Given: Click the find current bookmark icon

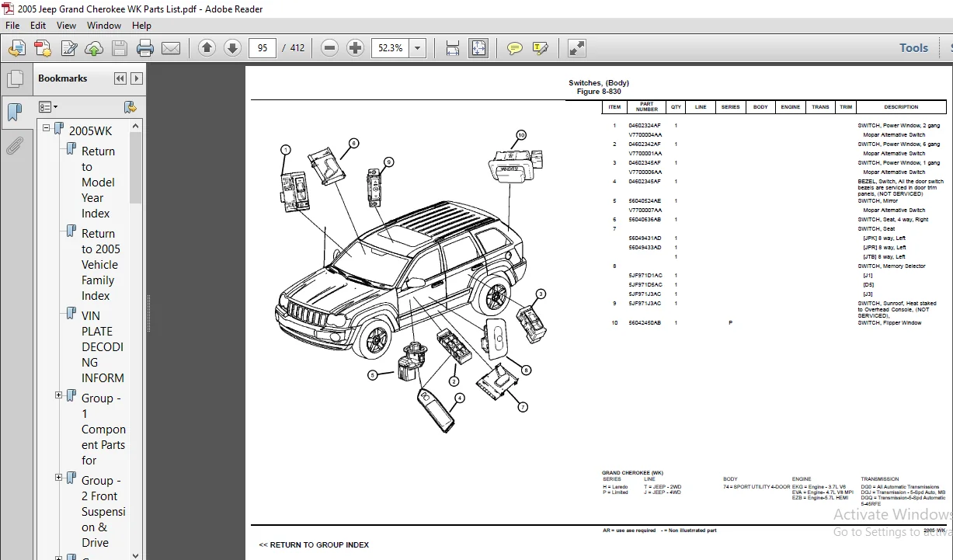Looking at the screenshot, I should [130, 106].
